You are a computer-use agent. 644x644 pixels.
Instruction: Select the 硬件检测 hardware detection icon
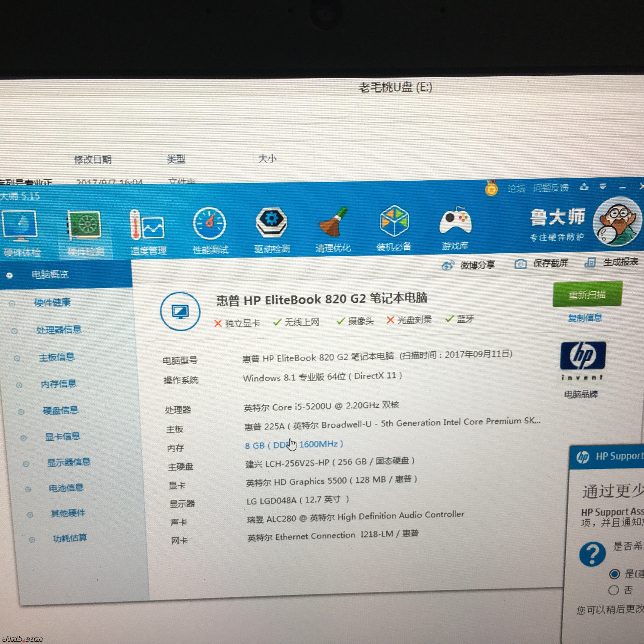84,225
